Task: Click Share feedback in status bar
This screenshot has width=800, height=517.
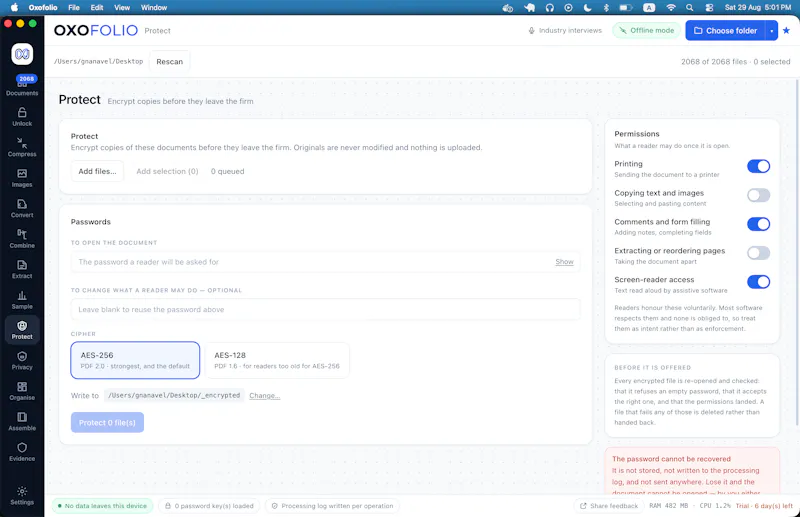Action: pos(609,506)
